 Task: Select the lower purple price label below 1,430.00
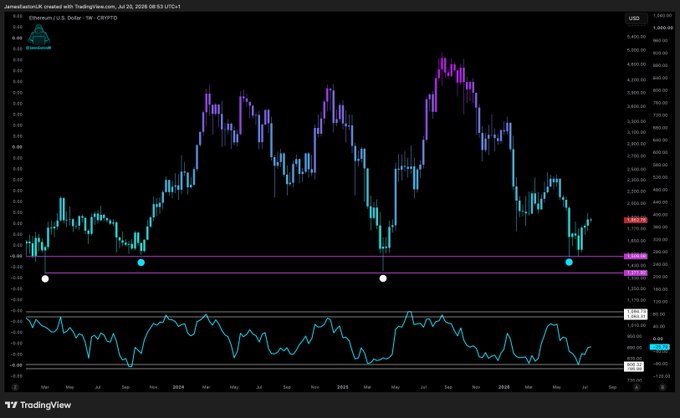pyautogui.click(x=635, y=273)
